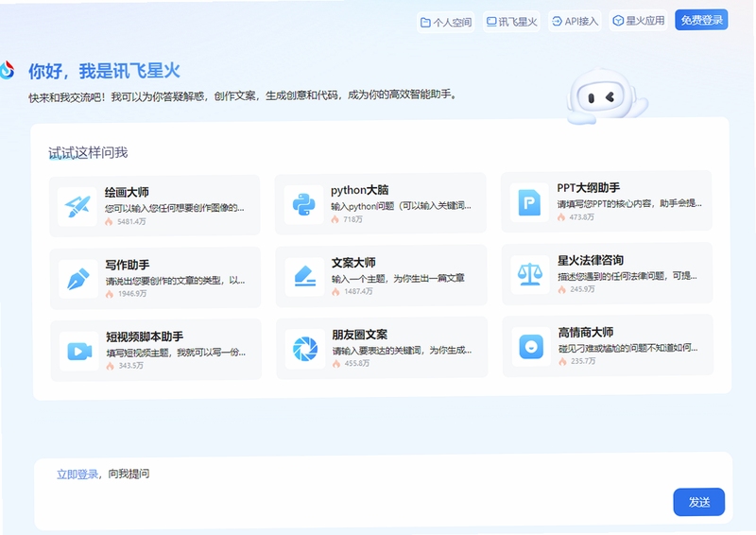Click the description 输入一个主题，为你生出一篇文章
This screenshot has height=535, width=756.
398,278
